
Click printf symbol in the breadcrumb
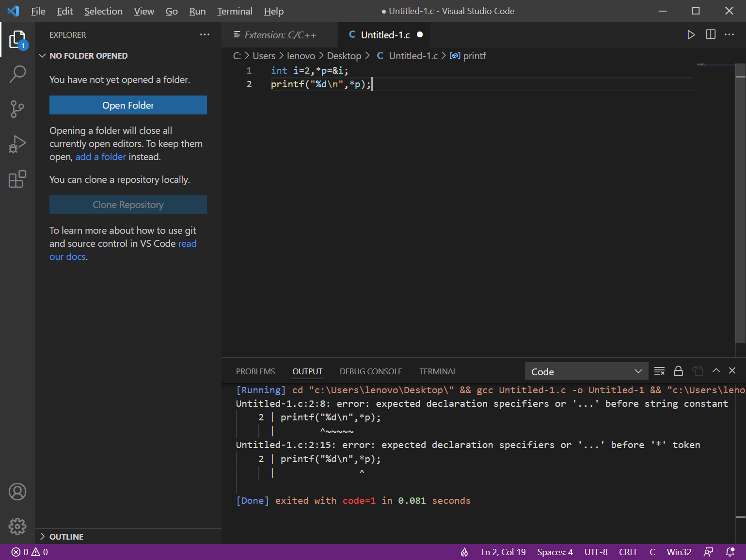(468, 56)
